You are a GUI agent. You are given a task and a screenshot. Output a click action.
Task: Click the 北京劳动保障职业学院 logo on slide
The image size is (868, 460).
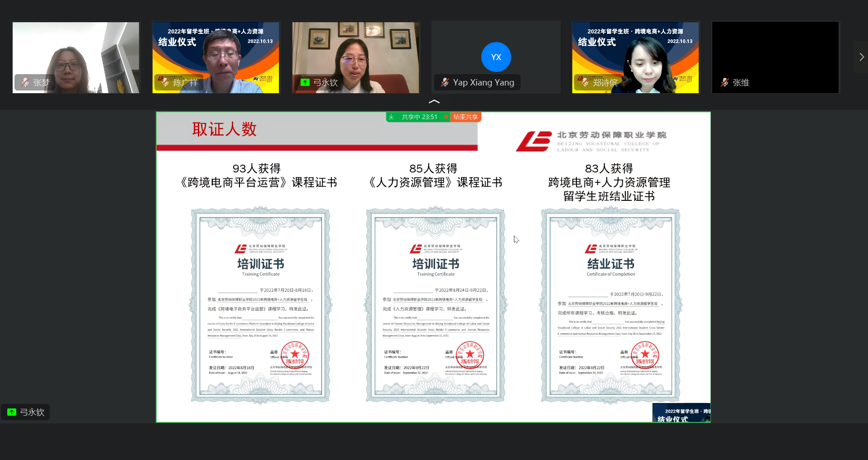click(x=591, y=142)
